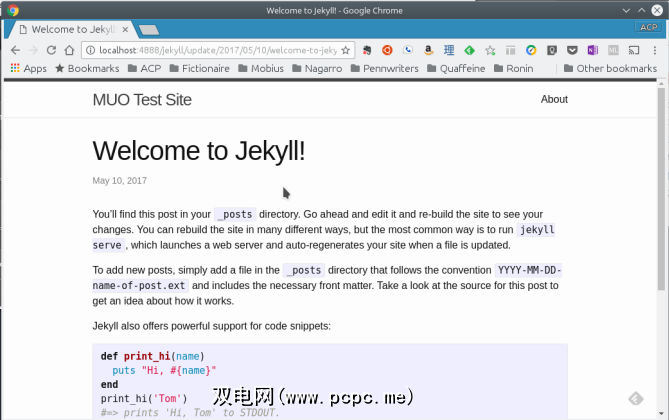Open the grey table layout extension
Screen dimensions: 669x420
click(510, 50)
